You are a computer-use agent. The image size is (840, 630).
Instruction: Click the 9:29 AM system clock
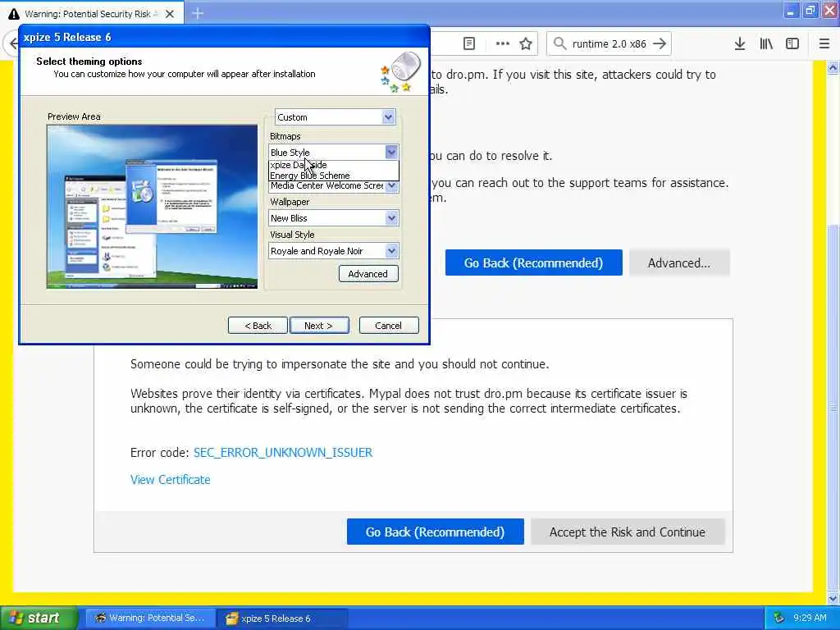[x=810, y=618]
